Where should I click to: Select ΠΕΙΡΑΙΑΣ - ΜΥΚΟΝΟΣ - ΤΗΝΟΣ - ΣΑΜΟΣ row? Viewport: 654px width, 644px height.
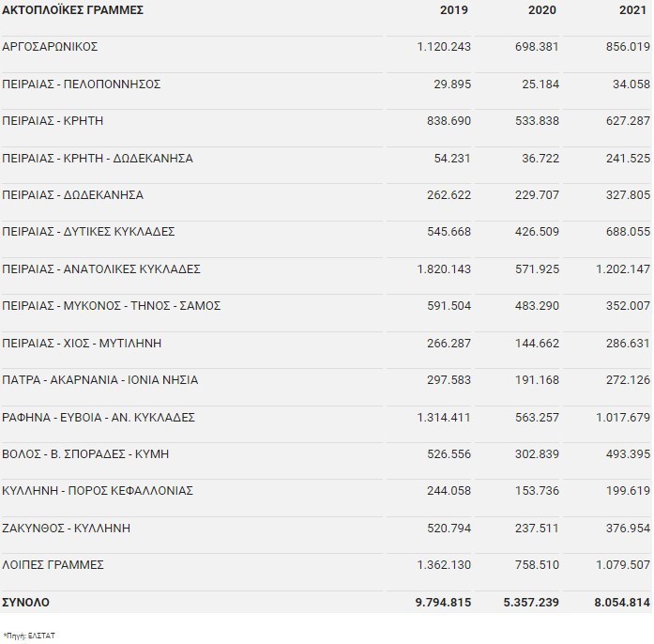111,306
